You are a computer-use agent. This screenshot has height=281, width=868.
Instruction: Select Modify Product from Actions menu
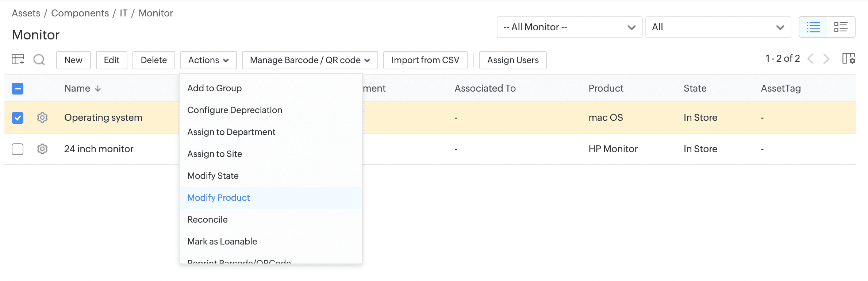(218, 198)
